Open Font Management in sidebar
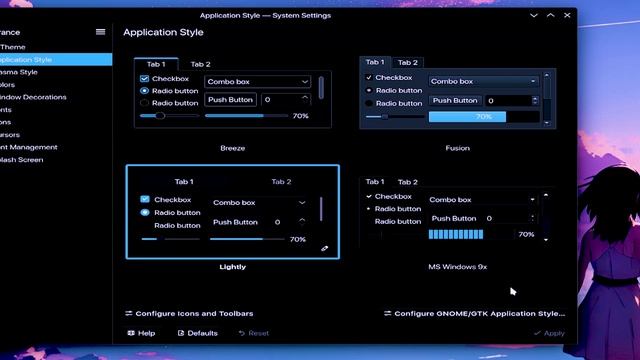 coord(56,147)
